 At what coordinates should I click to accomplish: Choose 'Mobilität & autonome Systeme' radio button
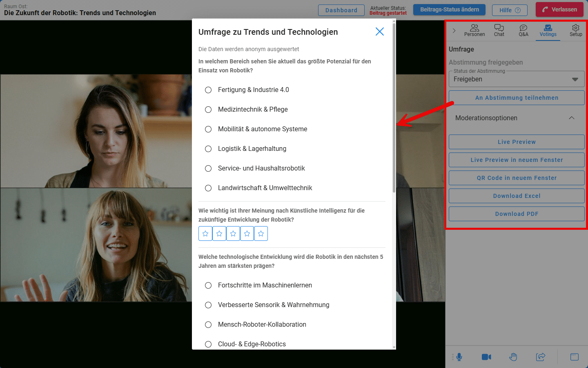point(208,129)
